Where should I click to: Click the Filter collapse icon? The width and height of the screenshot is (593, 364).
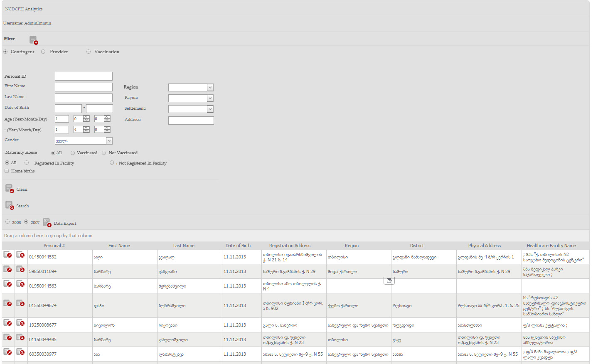tap(34, 40)
